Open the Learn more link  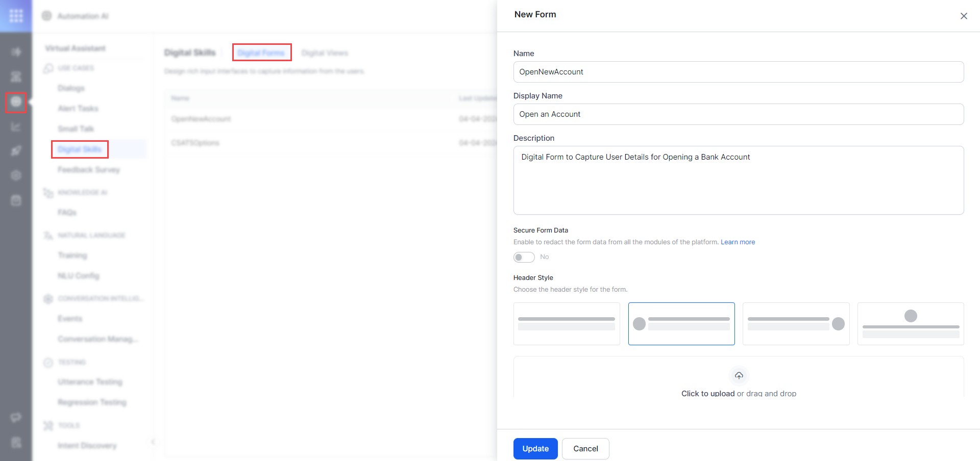coord(738,242)
